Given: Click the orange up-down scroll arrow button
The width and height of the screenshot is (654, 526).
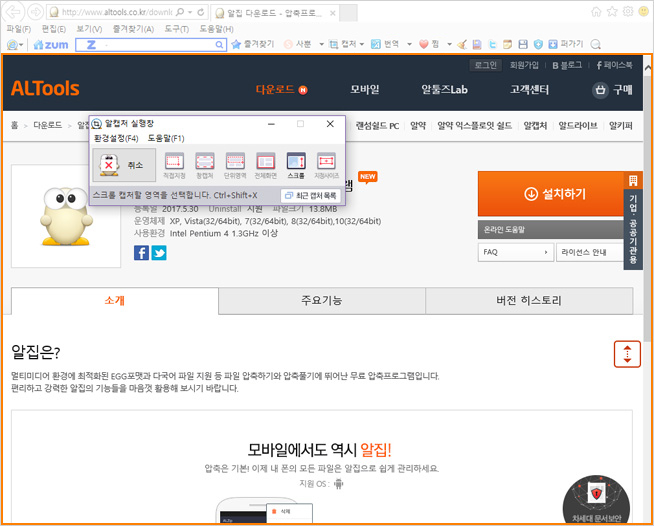Looking at the screenshot, I should [627, 354].
